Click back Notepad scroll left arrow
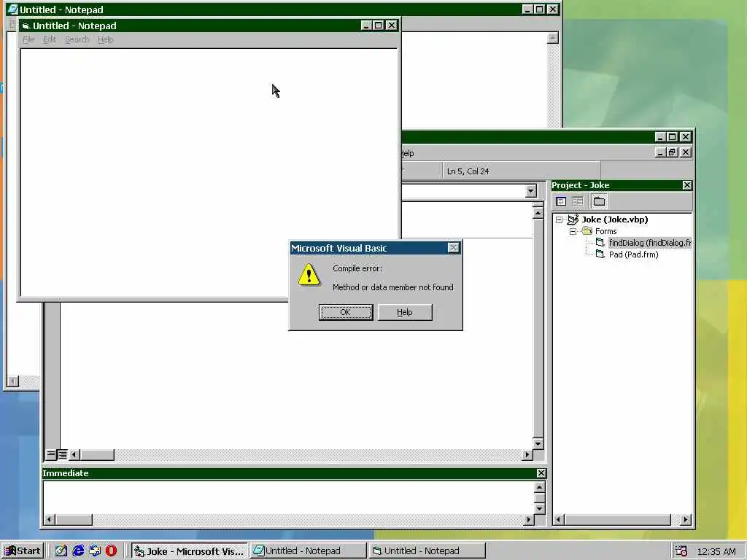 [x=13, y=381]
